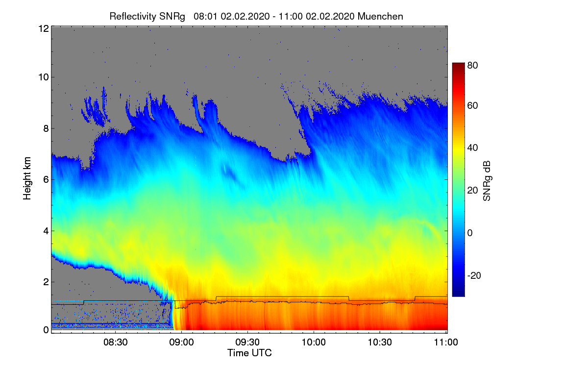Viewport: 588px width, 392px height.
Task: Click the 'Muenchen' location label in title
Action: [x=381, y=16]
